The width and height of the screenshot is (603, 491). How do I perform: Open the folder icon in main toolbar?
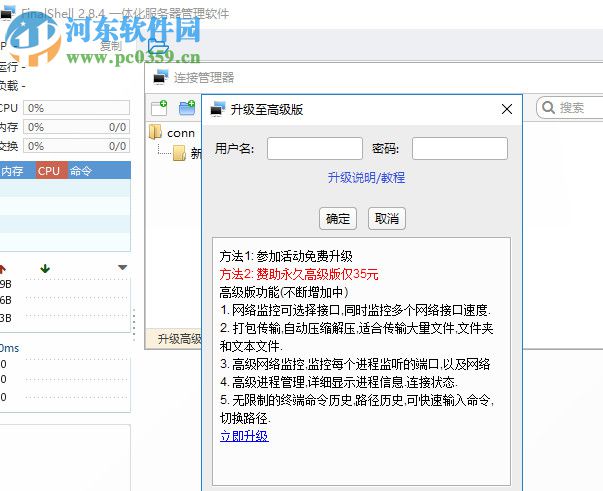click(x=158, y=47)
